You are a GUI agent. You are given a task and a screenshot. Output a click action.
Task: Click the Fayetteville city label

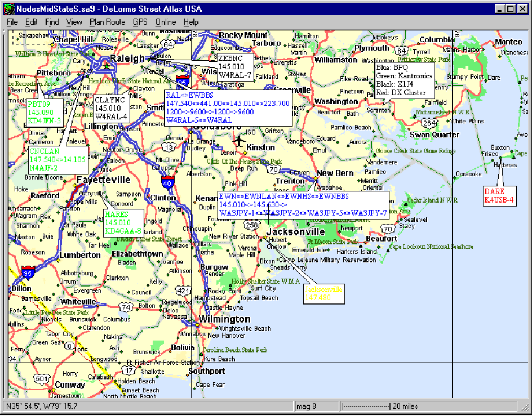104,180
